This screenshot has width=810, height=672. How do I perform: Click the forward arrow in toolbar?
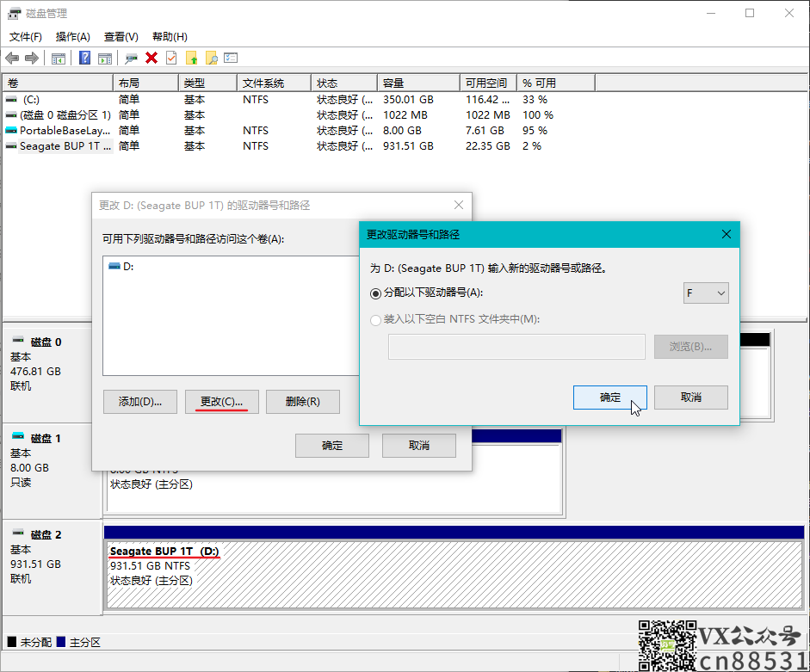[32, 58]
